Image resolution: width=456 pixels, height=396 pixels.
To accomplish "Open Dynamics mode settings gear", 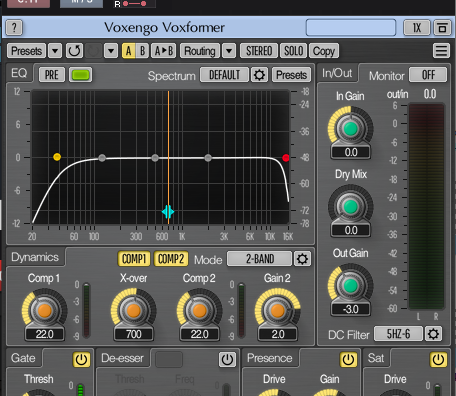I will 302,259.
